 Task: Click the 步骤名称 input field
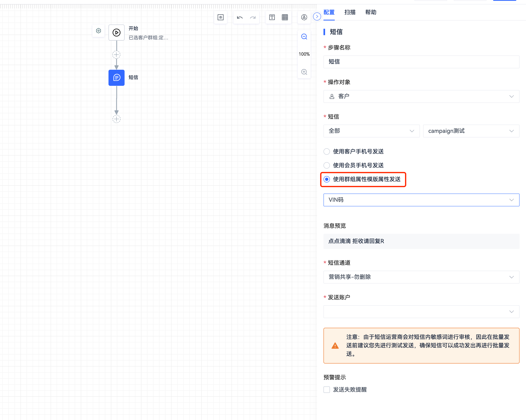421,62
